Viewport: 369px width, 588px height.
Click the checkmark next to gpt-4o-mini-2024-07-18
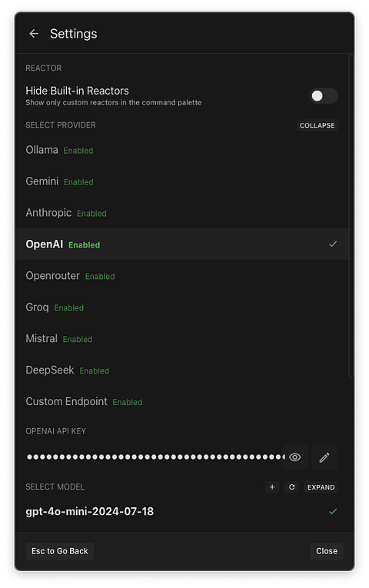(x=333, y=511)
